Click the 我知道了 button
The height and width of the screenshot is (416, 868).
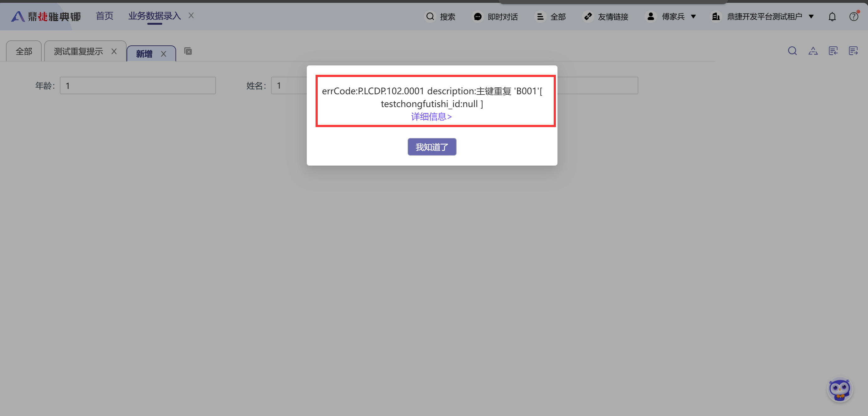431,147
